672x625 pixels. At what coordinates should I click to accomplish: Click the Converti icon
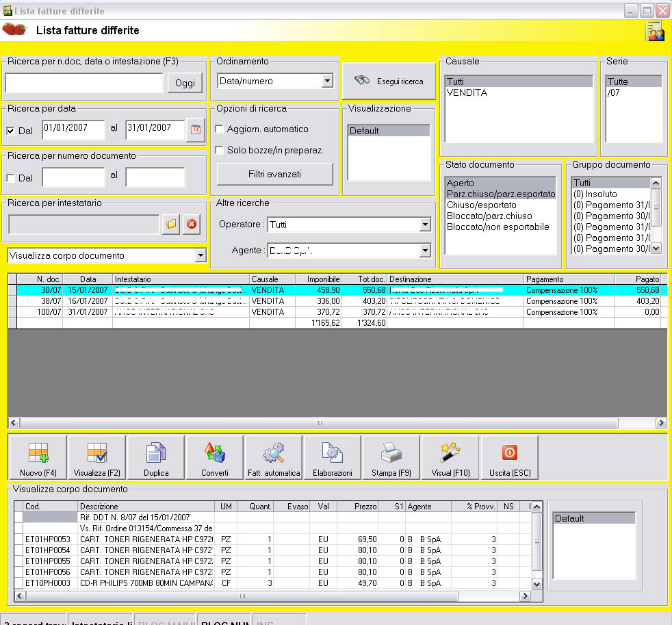click(x=214, y=457)
